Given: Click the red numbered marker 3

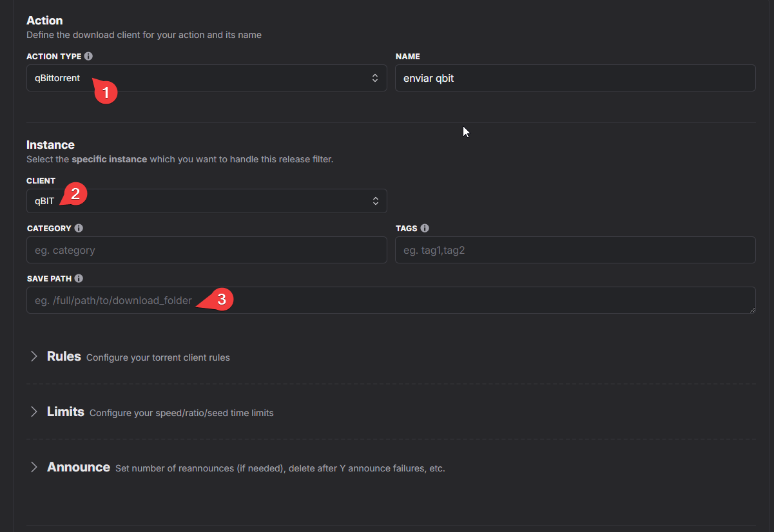Looking at the screenshot, I should tap(221, 299).
